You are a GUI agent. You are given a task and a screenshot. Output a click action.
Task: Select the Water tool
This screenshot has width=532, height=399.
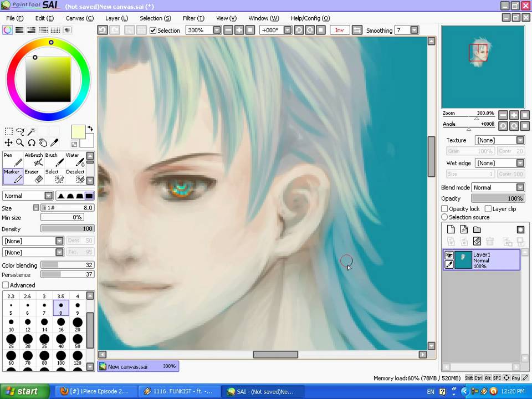tap(75, 160)
